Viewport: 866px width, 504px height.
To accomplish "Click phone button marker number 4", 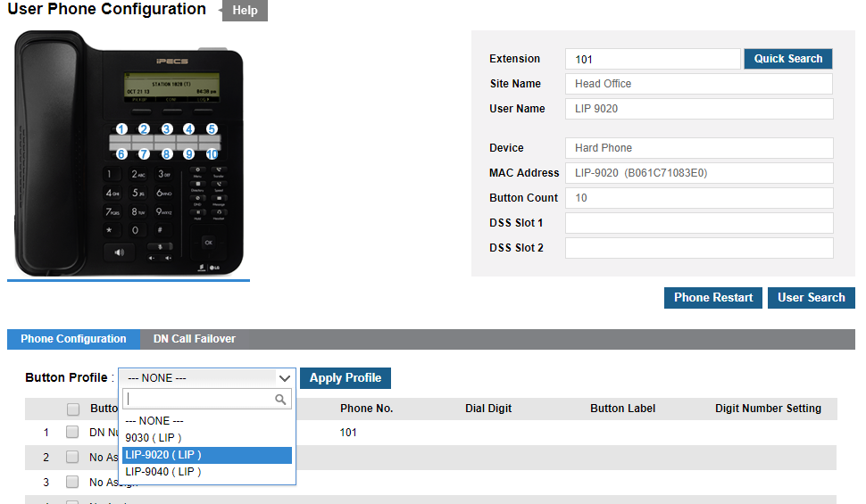I will (189, 129).
